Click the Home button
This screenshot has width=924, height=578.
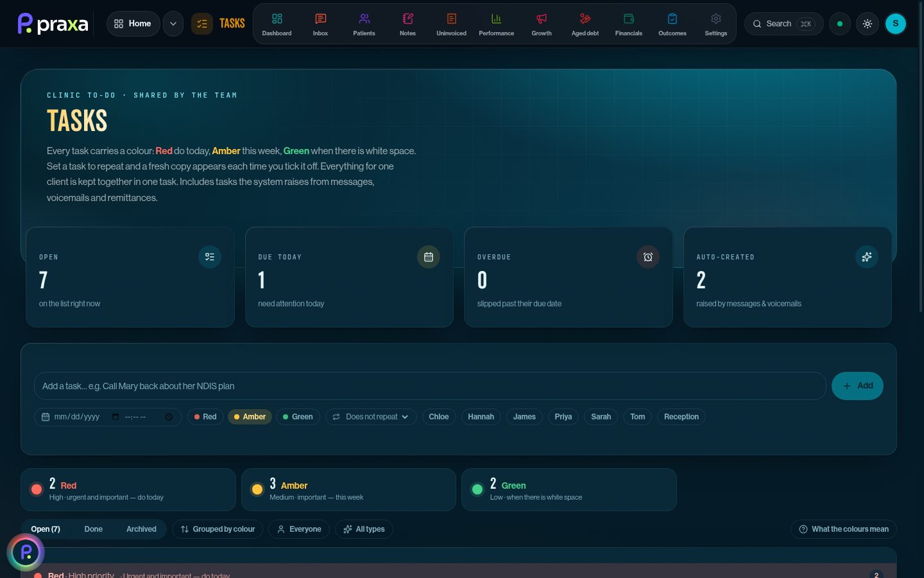pyautogui.click(x=133, y=24)
